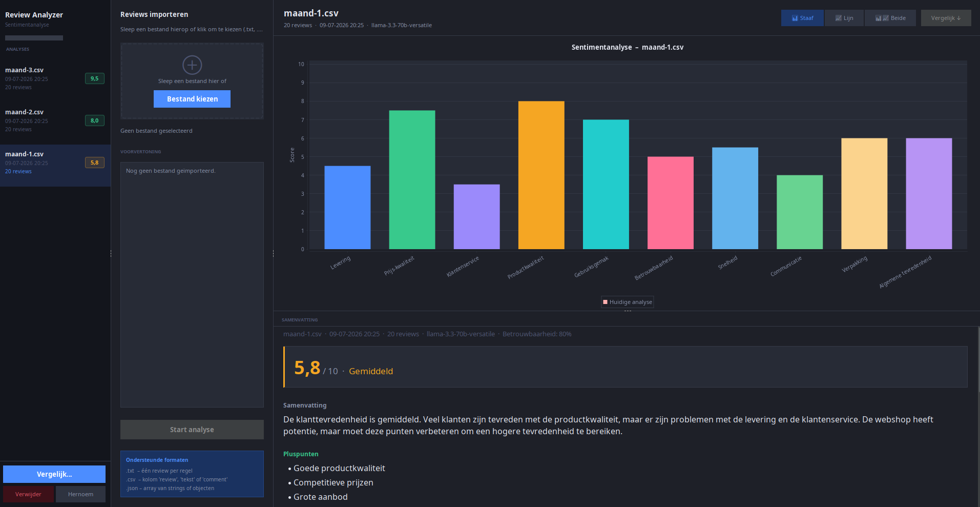This screenshot has height=507, width=980.
Task: Click the Verwijder button
Action: 28,494
